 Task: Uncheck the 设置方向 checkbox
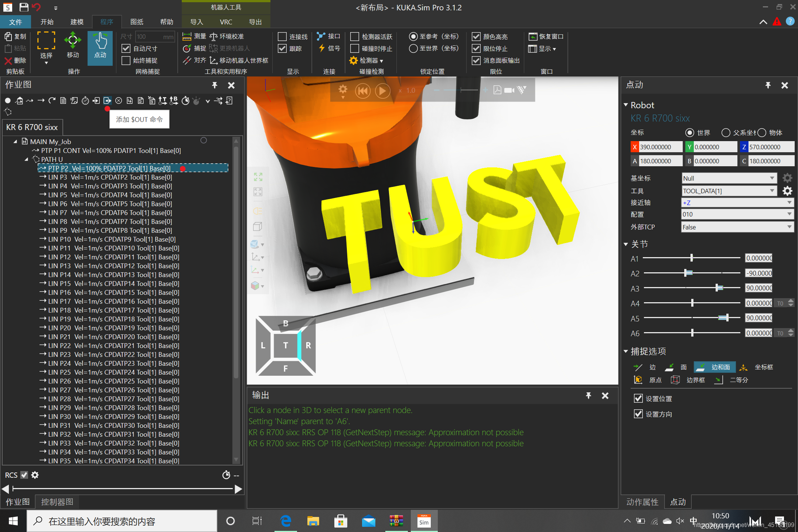[638, 414]
